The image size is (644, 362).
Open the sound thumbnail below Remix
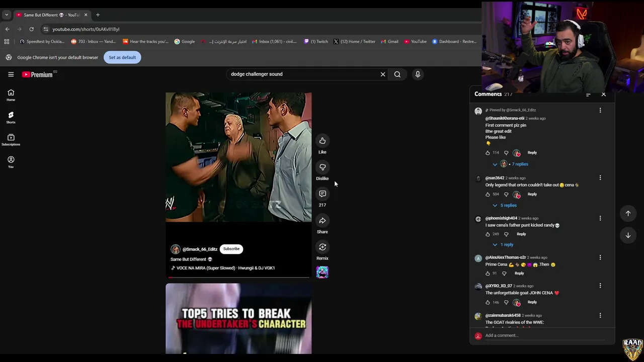(323, 272)
